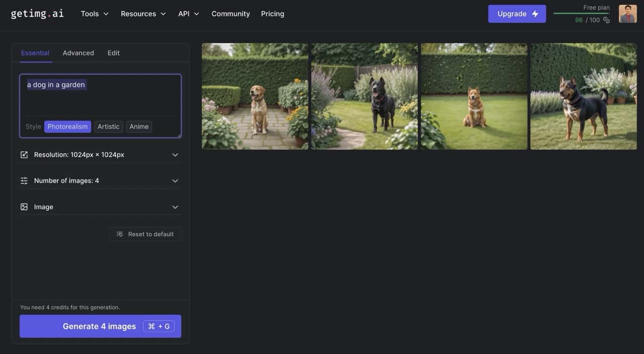The height and width of the screenshot is (354, 644).
Task: Click the Number of images sliders icon
Action: [x=24, y=180]
